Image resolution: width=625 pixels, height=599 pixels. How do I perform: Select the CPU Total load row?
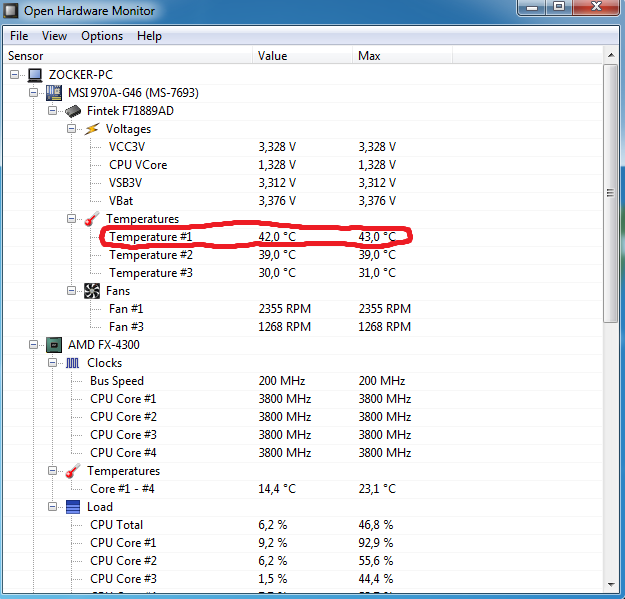point(303,525)
